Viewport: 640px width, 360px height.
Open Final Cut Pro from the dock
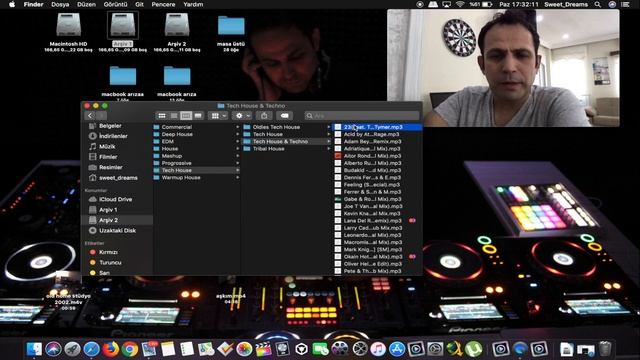click(x=263, y=349)
